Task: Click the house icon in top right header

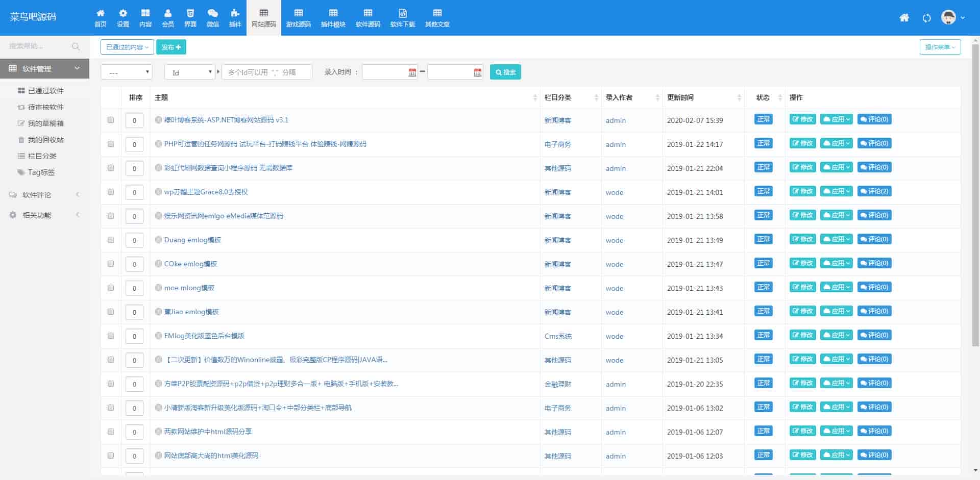Action: [x=904, y=18]
